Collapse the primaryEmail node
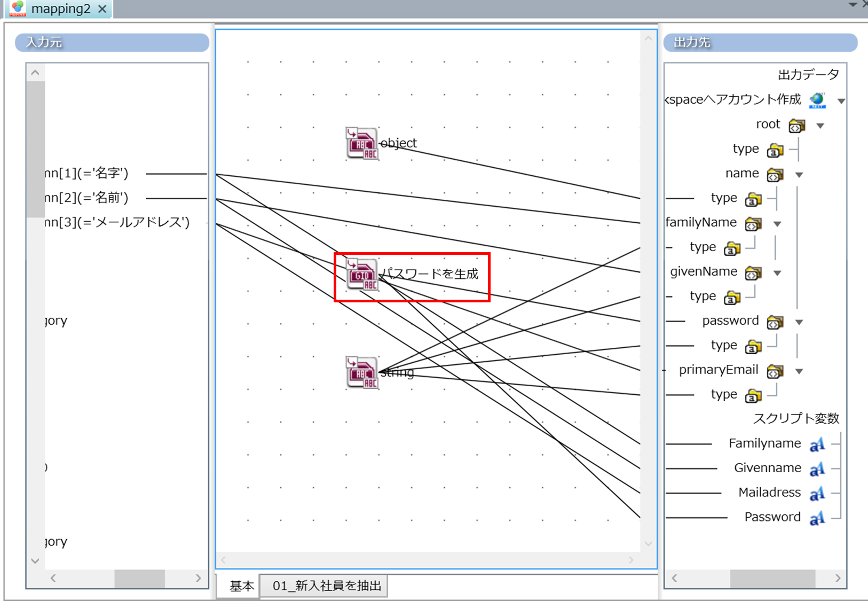Viewport: 868px width, 601px height. (x=799, y=372)
